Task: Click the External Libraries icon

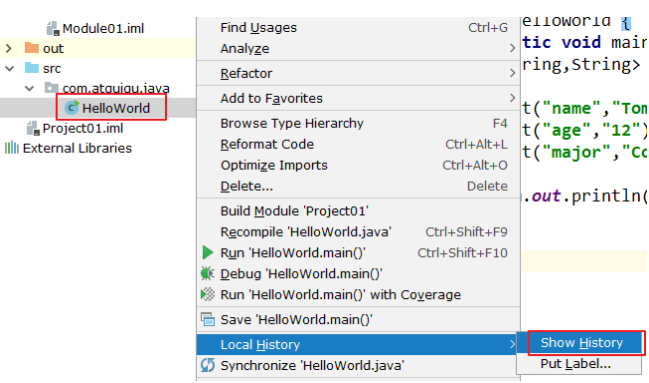Action: [x=12, y=147]
